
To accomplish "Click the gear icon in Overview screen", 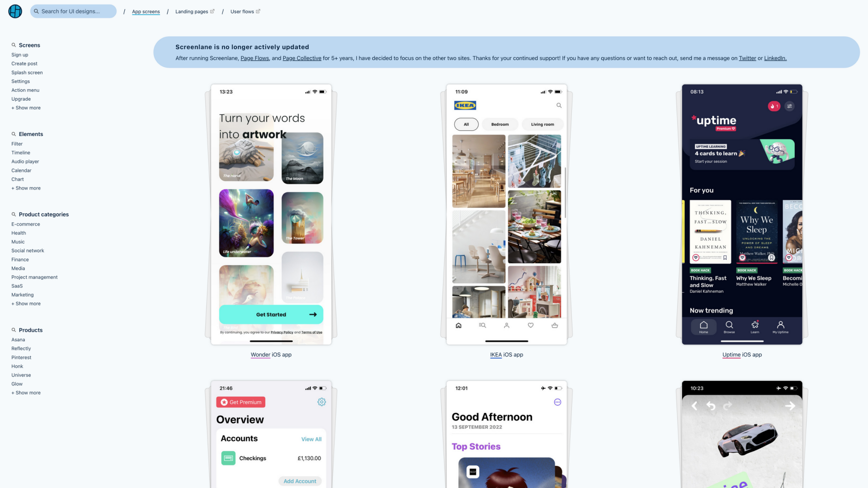I will (321, 402).
